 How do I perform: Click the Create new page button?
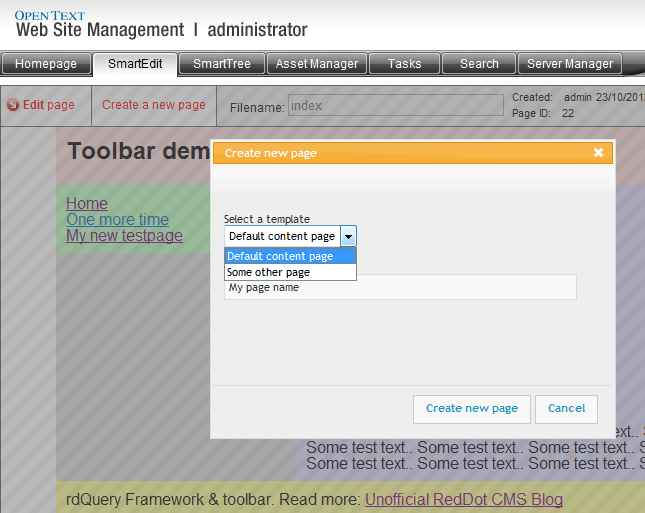tap(472, 409)
